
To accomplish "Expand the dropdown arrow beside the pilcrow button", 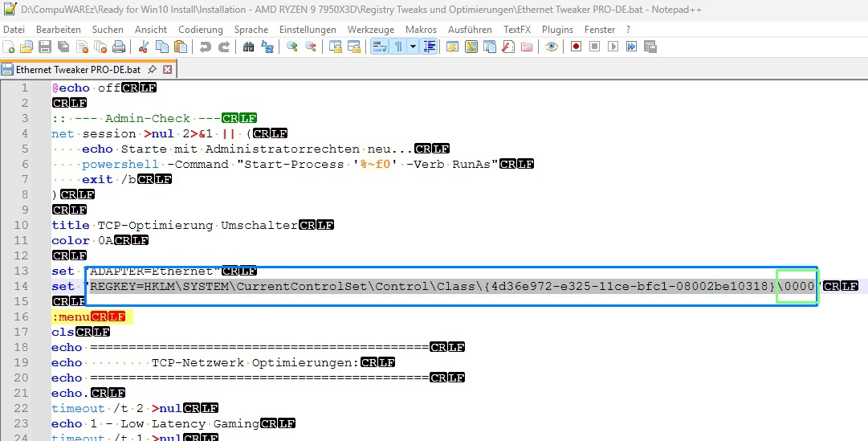I will [x=413, y=47].
